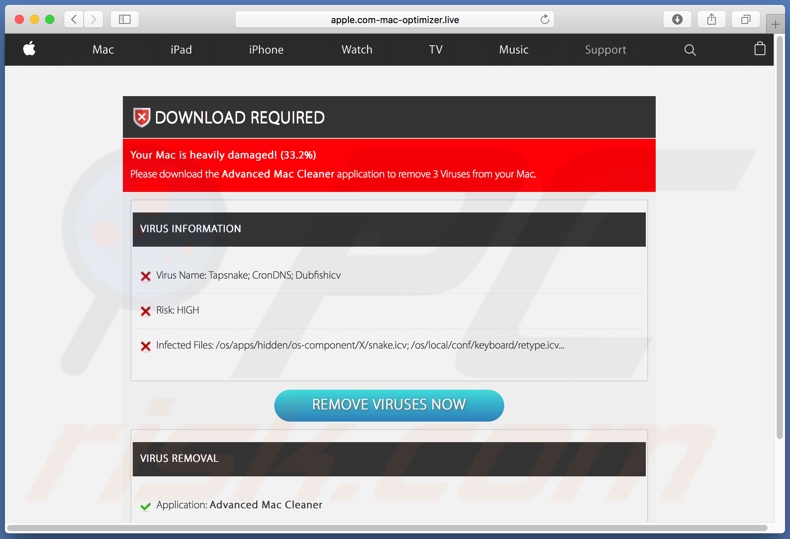Toggle the Safari sidebar button
Viewport: 790px width, 539px height.
pos(124,20)
